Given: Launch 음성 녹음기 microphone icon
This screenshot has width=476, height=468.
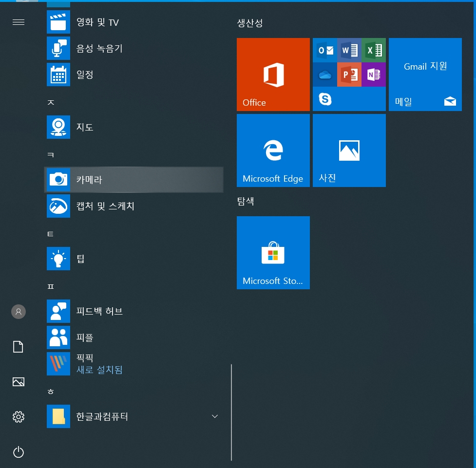Looking at the screenshot, I should (58, 48).
